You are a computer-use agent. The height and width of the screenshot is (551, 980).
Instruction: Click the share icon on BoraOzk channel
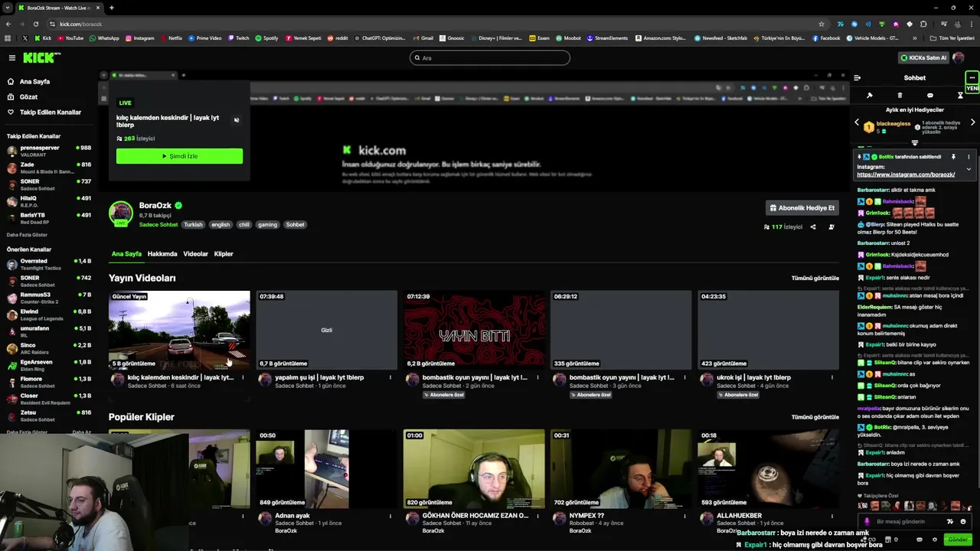[813, 227]
